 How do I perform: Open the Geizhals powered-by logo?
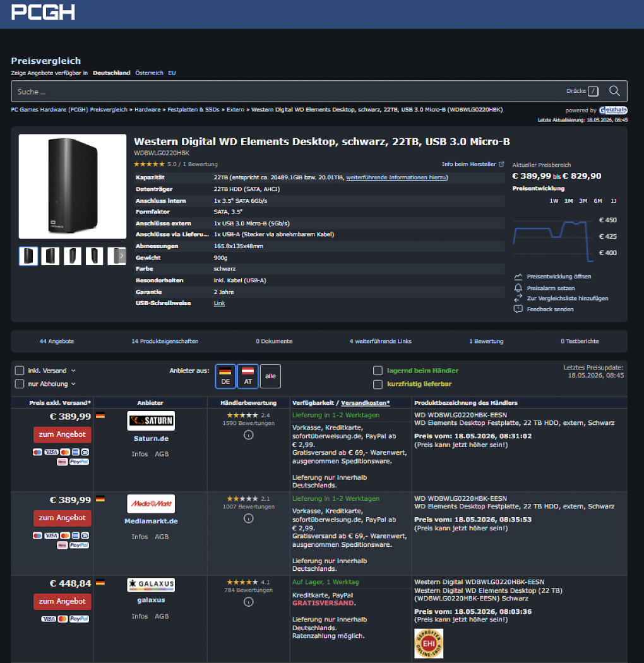coord(613,110)
